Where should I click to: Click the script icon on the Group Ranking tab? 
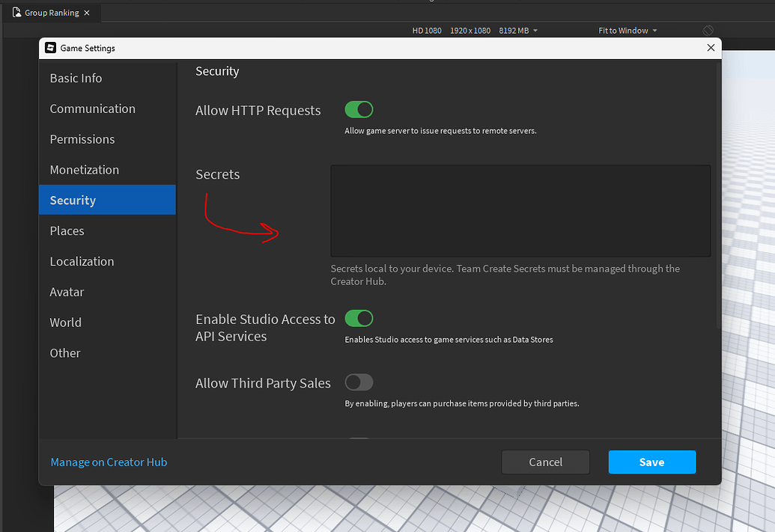point(16,13)
